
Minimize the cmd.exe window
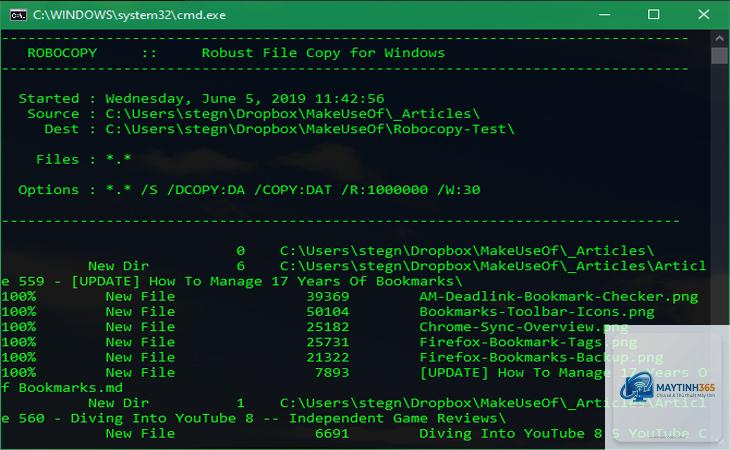pyautogui.click(x=605, y=15)
